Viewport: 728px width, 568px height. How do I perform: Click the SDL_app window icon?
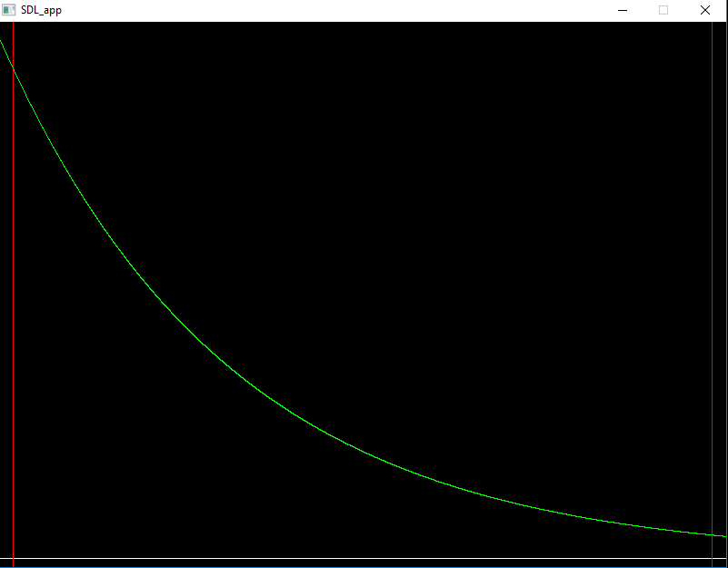(9, 10)
